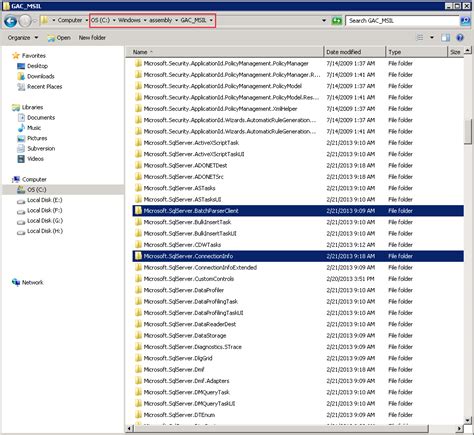The width and height of the screenshot is (474, 435).
Task: Open the Documents library
Action: click(36, 118)
